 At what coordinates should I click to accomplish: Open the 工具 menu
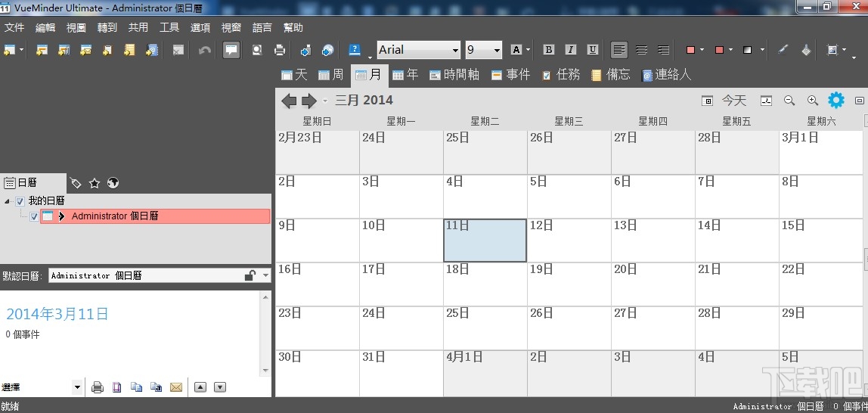coord(169,28)
